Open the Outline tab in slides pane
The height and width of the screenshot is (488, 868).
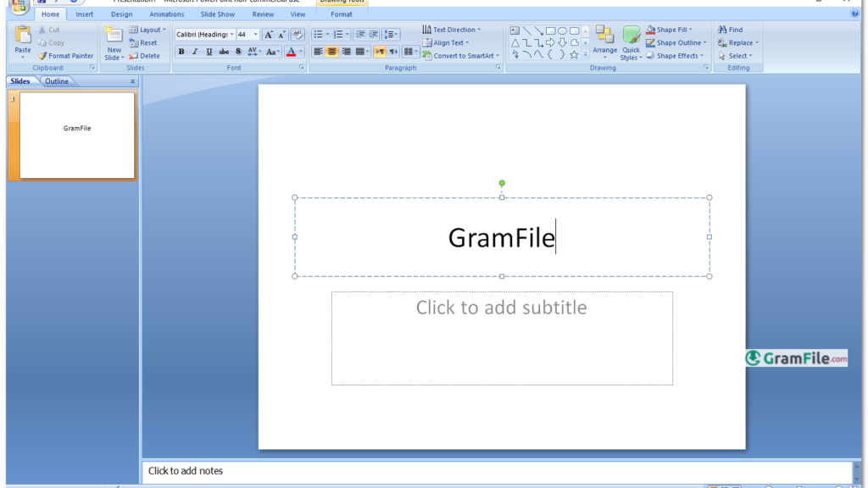click(x=58, y=80)
